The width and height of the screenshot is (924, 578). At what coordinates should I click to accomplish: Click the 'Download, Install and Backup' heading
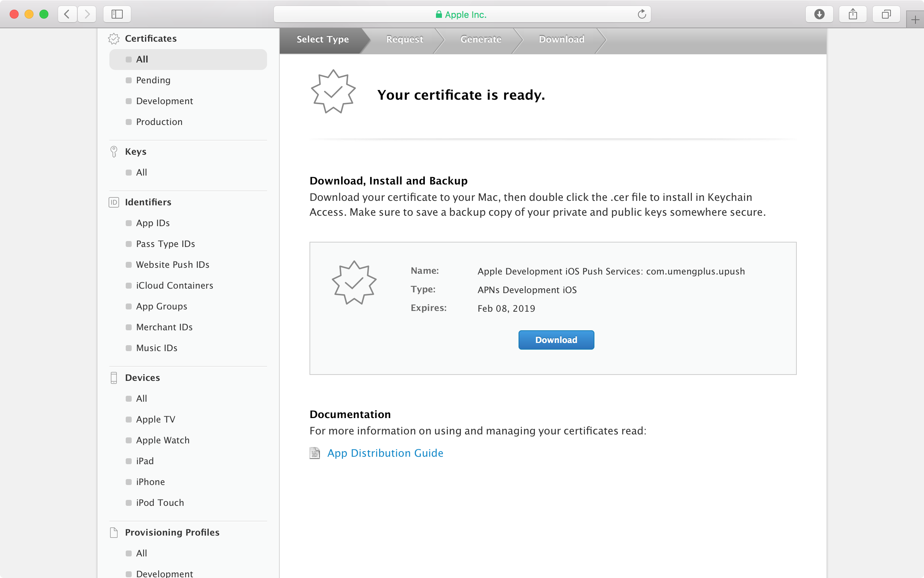point(388,181)
